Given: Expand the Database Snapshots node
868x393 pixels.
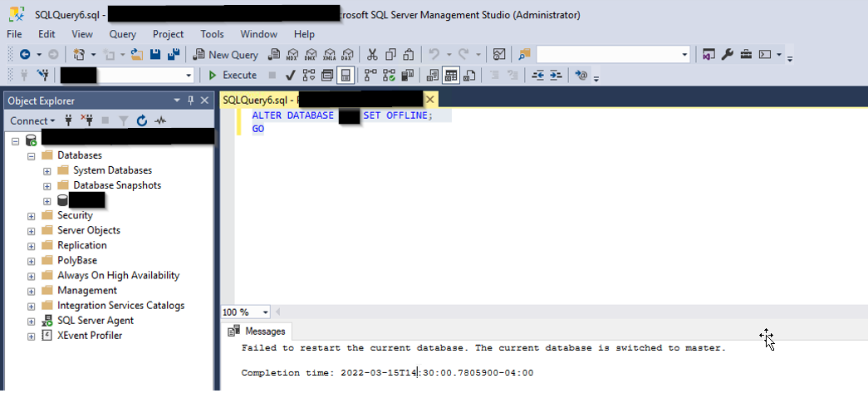Looking at the screenshot, I should [x=47, y=186].
